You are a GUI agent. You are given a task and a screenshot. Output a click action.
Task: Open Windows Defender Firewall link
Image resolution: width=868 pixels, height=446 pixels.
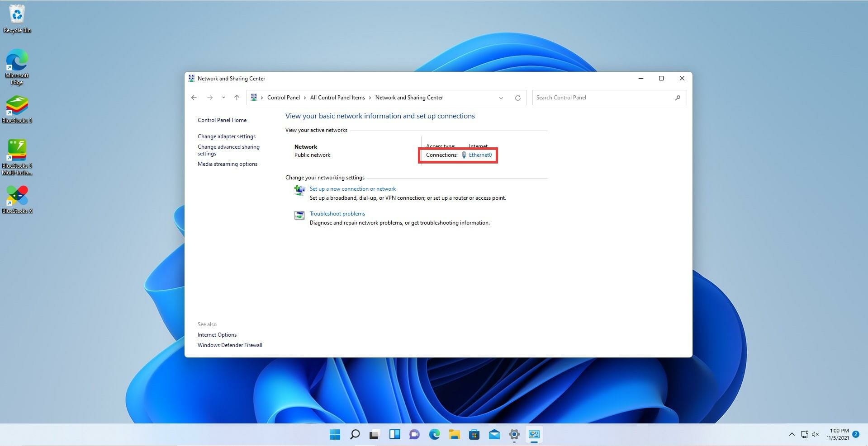click(230, 345)
